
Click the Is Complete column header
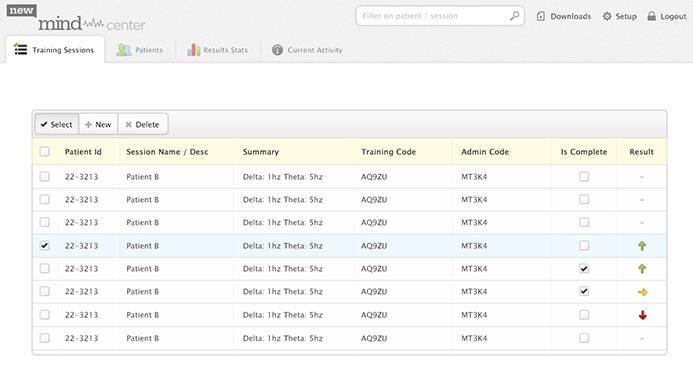584,152
